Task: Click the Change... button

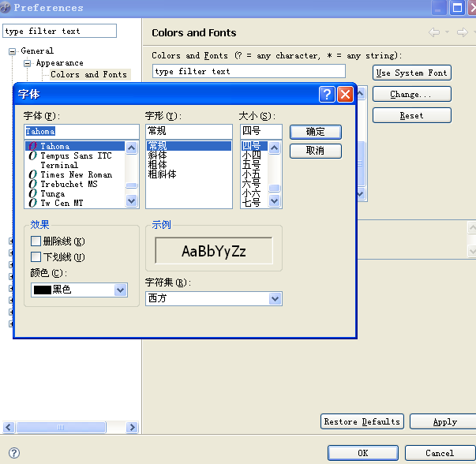Action: point(411,94)
